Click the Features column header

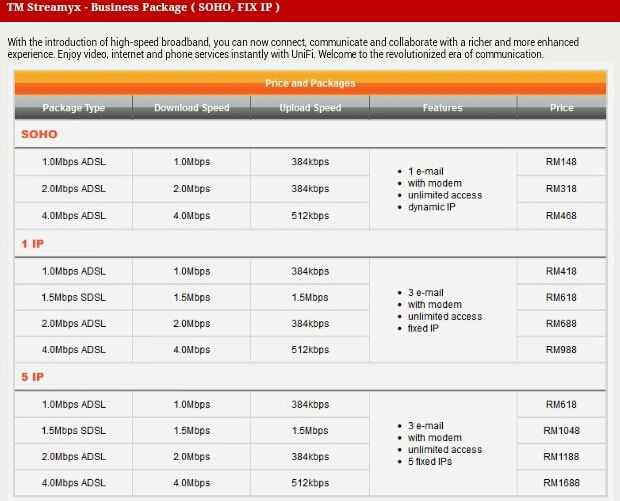click(442, 108)
